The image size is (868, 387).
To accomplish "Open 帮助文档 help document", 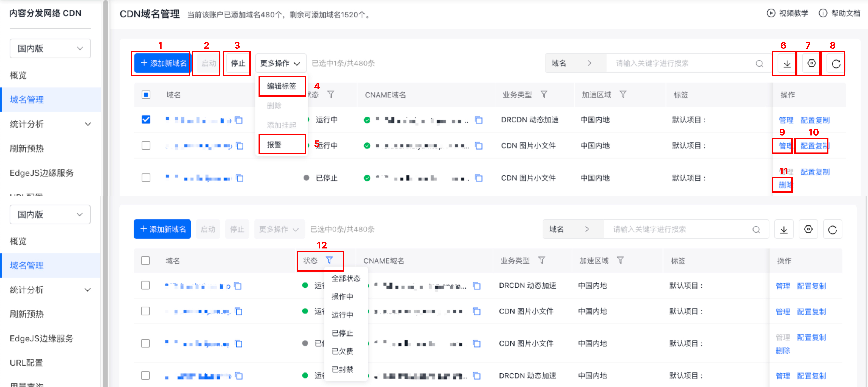I will point(839,13).
